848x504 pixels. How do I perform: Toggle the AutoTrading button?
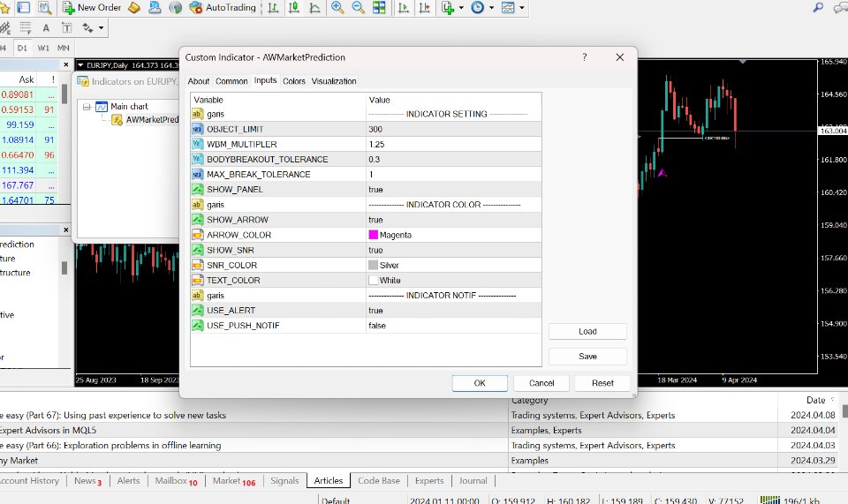click(x=223, y=8)
